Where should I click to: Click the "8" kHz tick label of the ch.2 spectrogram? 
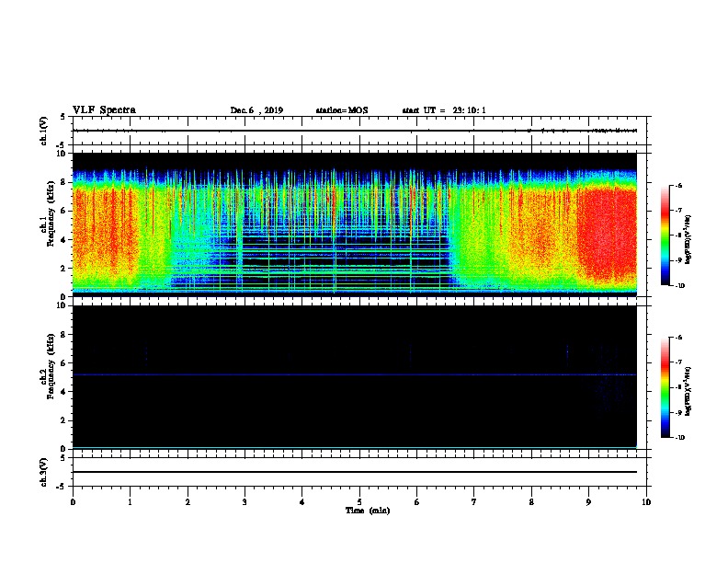[x=64, y=335]
